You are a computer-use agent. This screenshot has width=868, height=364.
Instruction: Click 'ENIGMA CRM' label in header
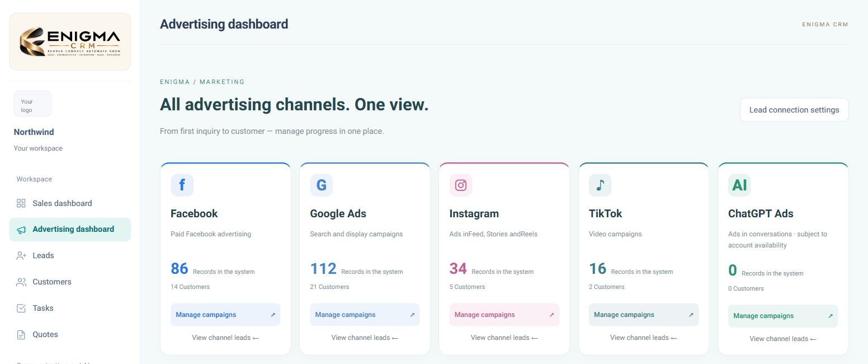pyautogui.click(x=825, y=25)
